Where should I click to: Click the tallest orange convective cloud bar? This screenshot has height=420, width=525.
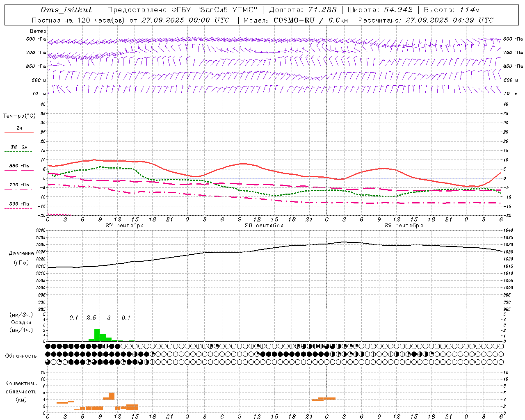click(112, 396)
